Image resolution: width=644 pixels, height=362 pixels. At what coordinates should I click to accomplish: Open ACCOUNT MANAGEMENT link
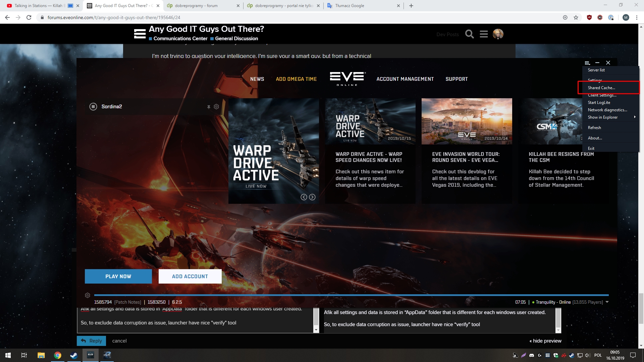click(x=405, y=79)
